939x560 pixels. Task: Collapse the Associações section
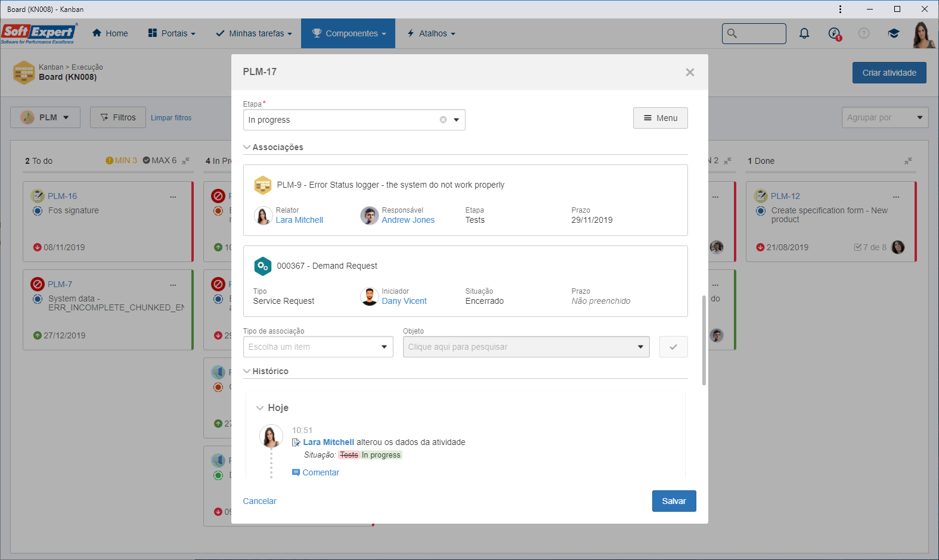point(247,147)
